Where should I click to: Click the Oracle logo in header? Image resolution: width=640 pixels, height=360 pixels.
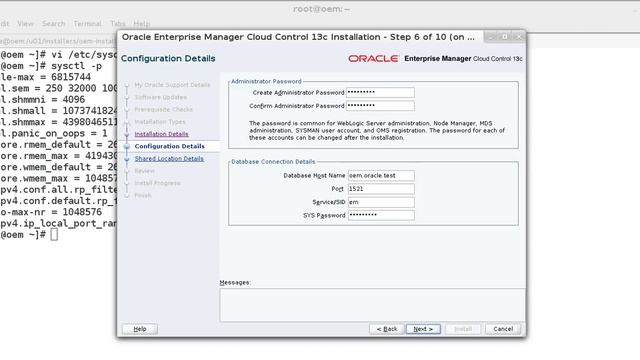tap(373, 59)
